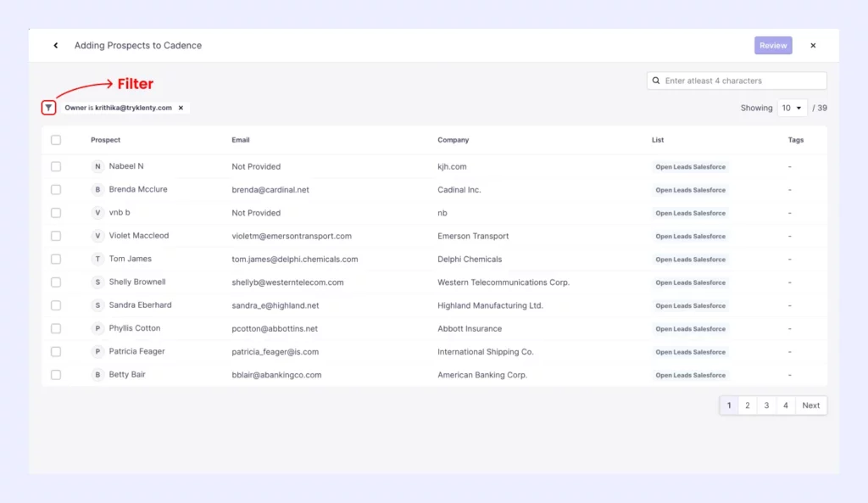Click the search magnifier icon
Screen dimensions: 868x503
pyautogui.click(x=656, y=80)
